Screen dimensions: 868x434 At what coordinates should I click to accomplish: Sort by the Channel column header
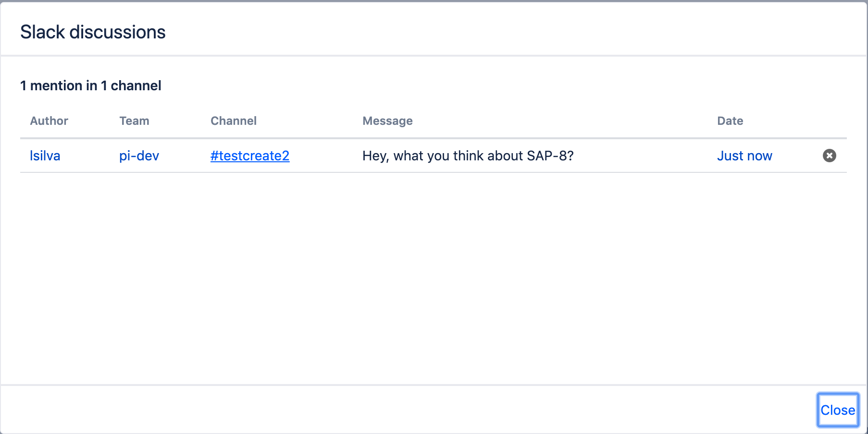click(x=233, y=121)
